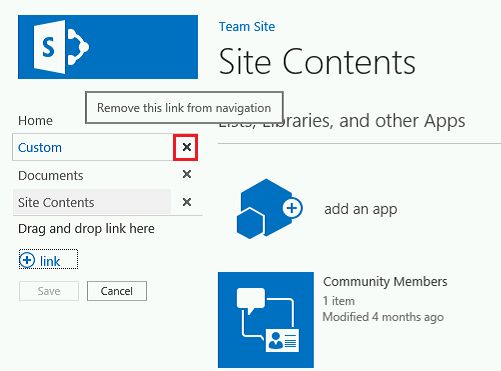Select the Custom navigation link
Screen dimensions: 501x371
click(x=40, y=148)
